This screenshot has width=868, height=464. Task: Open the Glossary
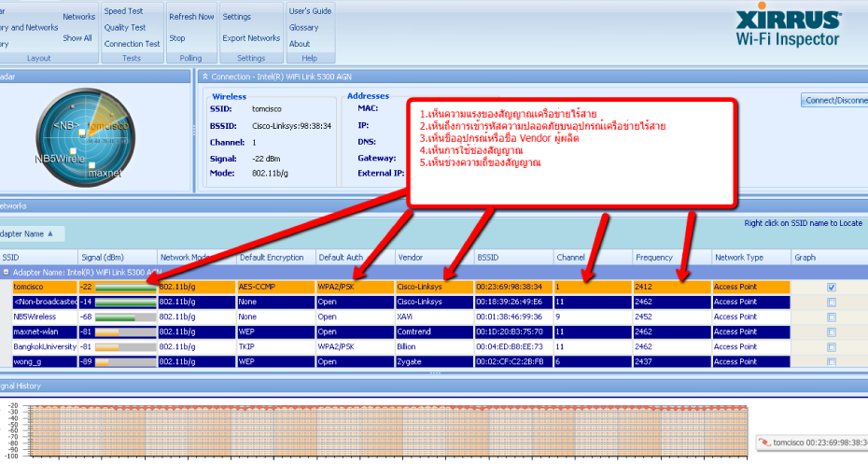point(303,27)
